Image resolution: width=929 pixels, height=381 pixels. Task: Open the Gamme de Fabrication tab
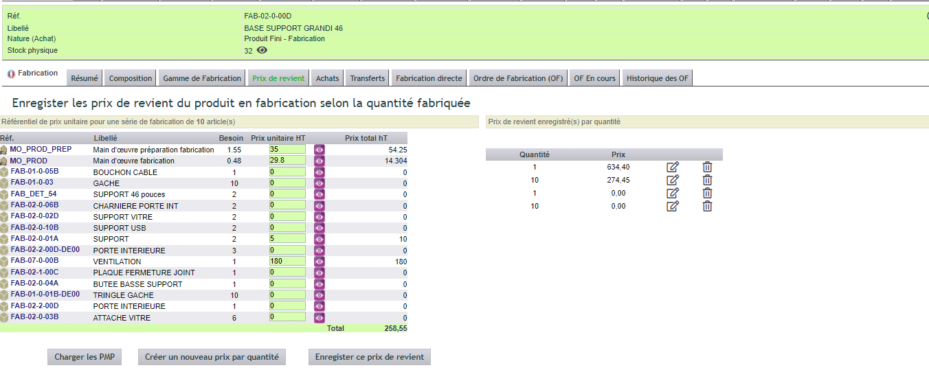[x=202, y=78]
